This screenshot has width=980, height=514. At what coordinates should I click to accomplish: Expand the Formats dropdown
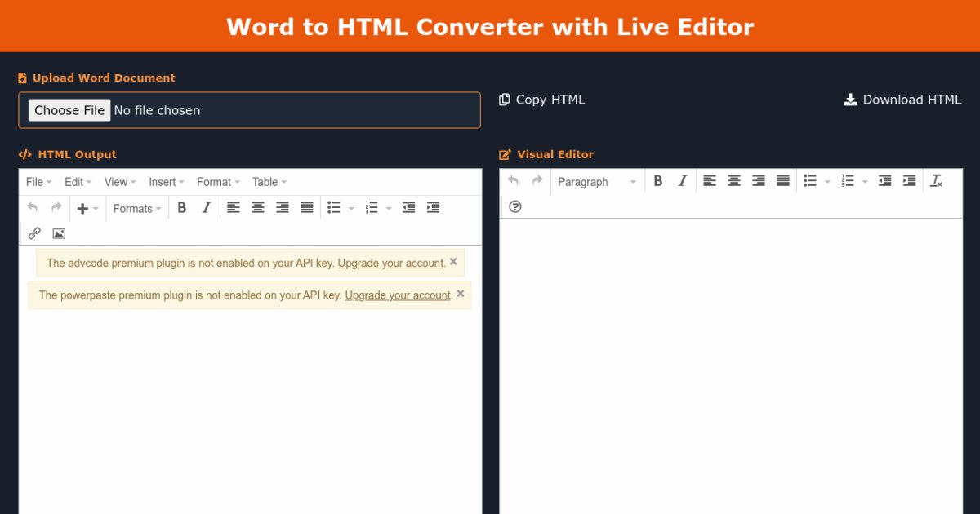[x=137, y=209]
